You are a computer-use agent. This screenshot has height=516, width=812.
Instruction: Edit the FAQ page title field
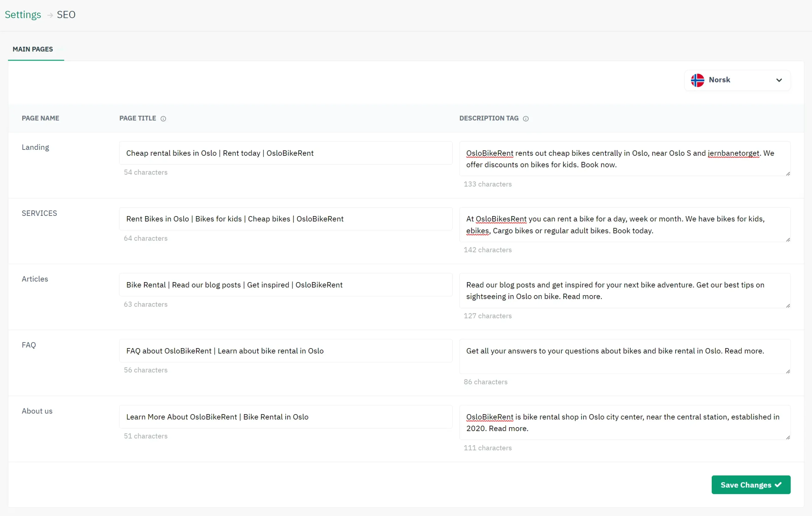[x=285, y=351]
